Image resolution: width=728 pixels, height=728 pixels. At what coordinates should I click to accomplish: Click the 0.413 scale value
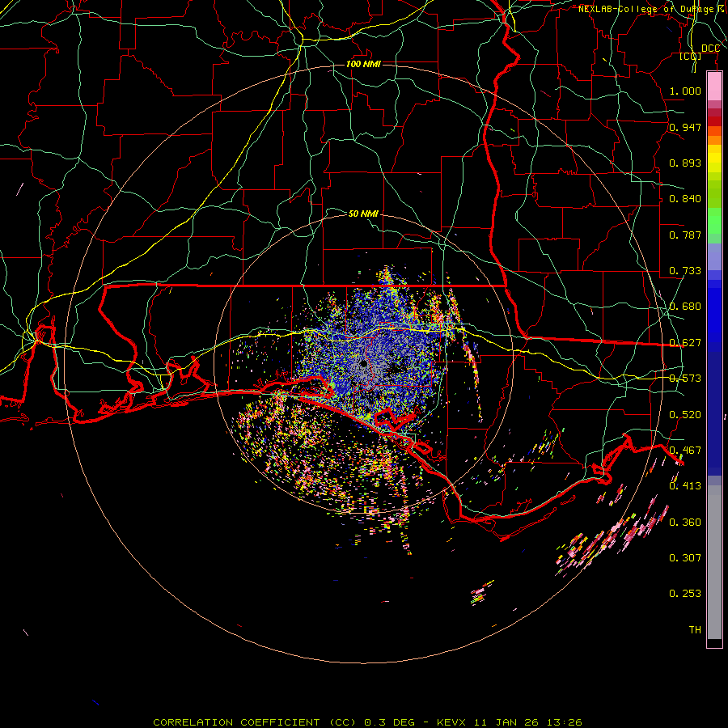tap(685, 486)
